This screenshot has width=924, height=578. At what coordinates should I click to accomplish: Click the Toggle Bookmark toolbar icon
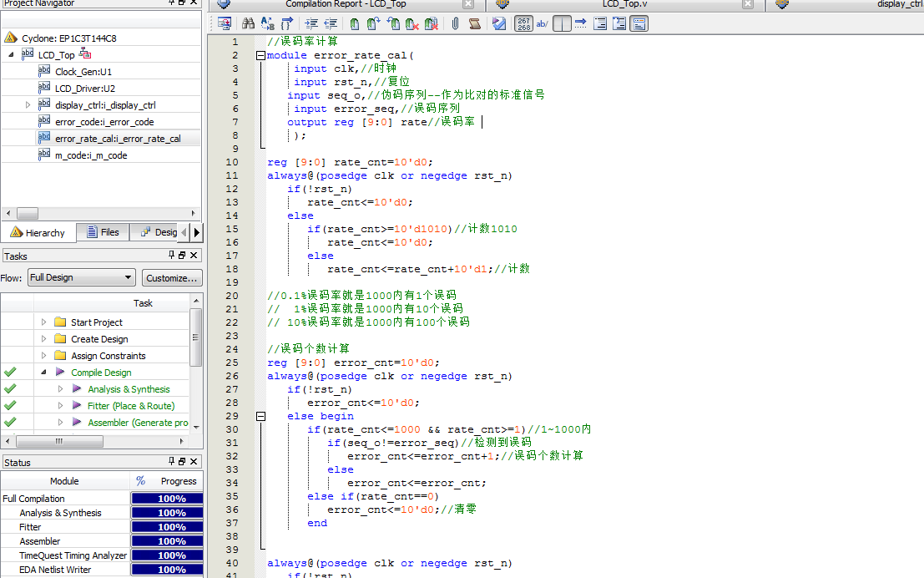[355, 24]
